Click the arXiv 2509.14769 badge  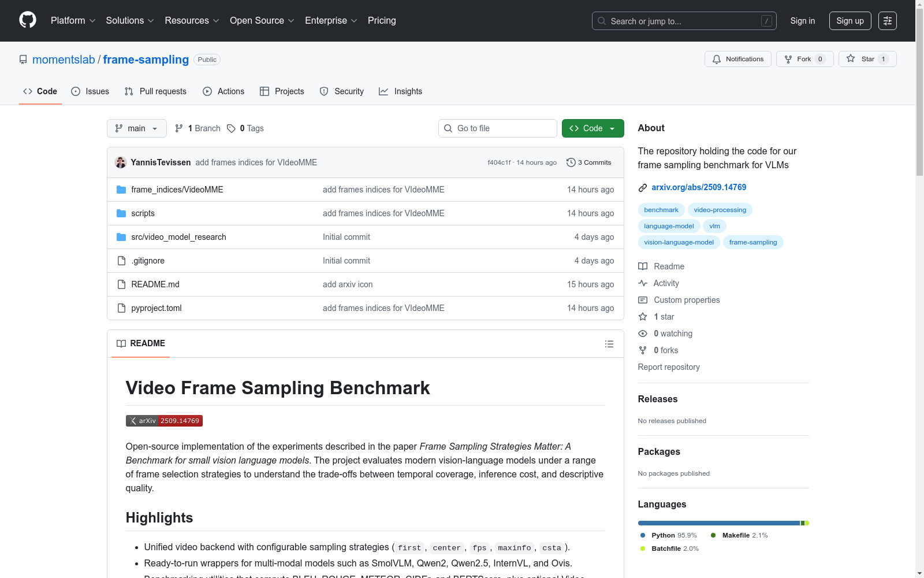[164, 421]
